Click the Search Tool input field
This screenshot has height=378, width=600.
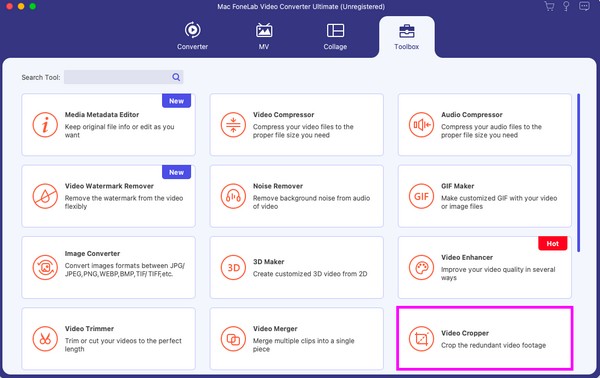click(124, 77)
